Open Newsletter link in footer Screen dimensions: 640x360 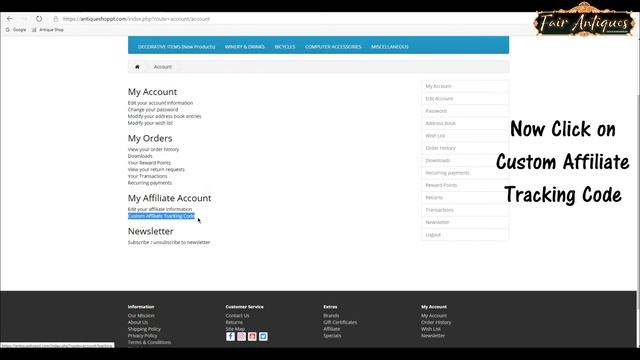click(433, 336)
